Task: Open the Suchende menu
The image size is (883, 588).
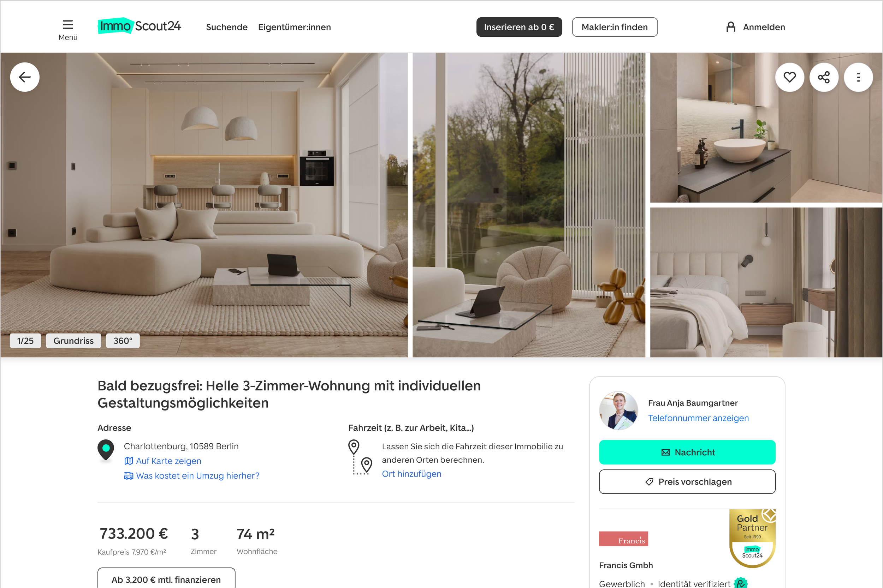Action: point(227,27)
